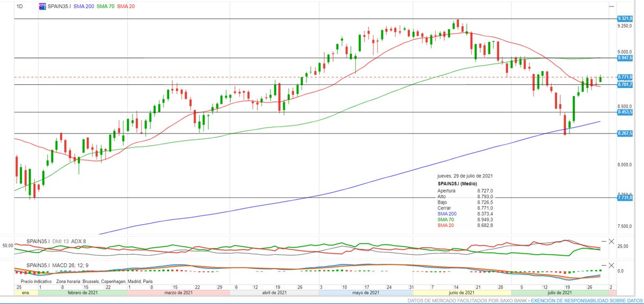Click the SMA 20 8.682,8 tooltip row
Screen dimensions: 644x304
(x=466, y=225)
